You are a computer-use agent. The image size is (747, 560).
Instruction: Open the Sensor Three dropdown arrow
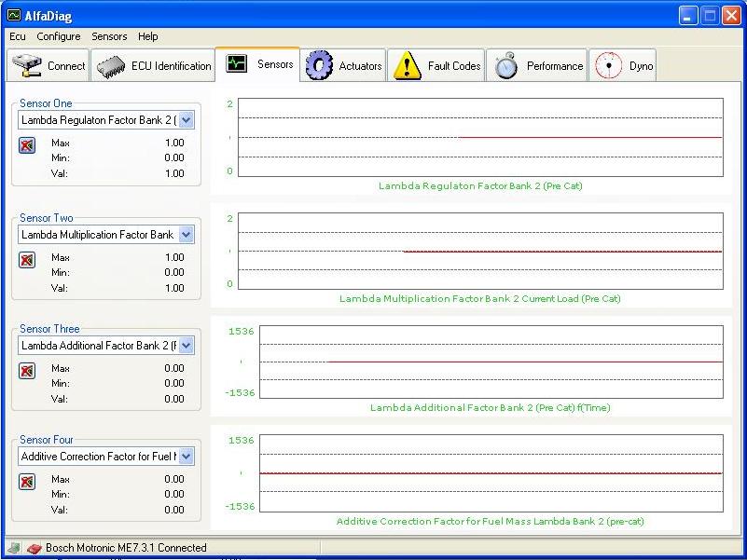pyautogui.click(x=186, y=346)
